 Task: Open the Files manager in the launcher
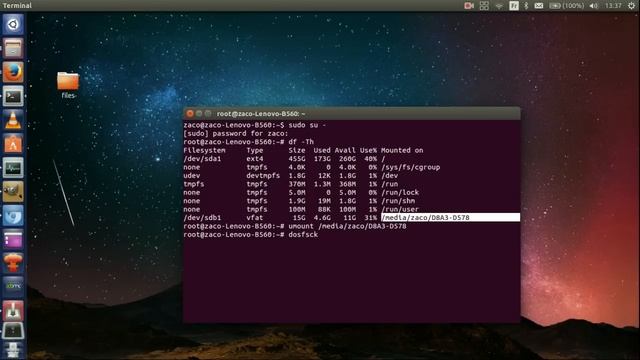point(13,49)
